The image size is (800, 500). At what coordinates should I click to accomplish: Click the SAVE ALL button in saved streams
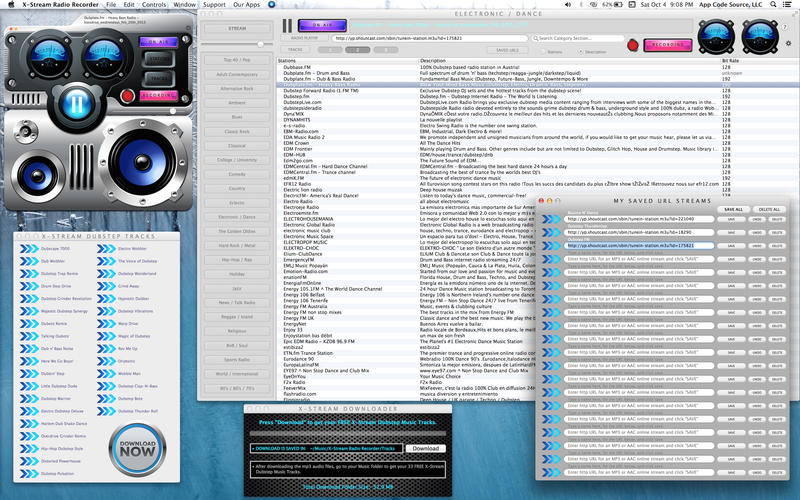[733, 209]
